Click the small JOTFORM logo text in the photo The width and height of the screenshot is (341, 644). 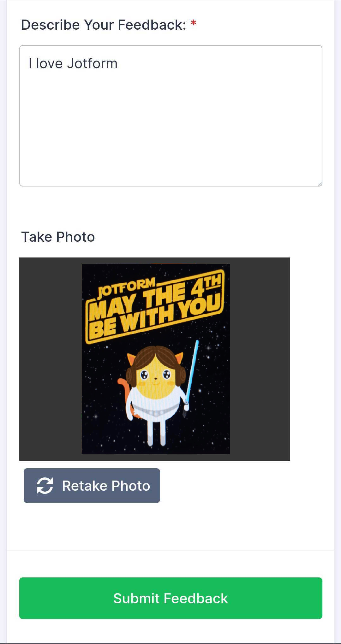[x=126, y=287]
